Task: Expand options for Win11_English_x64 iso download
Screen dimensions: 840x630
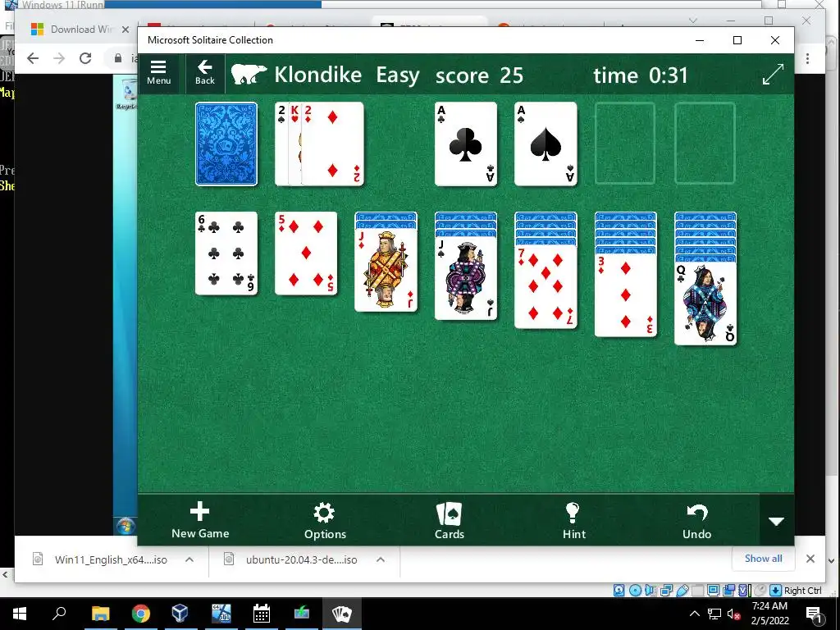Action: [189, 559]
